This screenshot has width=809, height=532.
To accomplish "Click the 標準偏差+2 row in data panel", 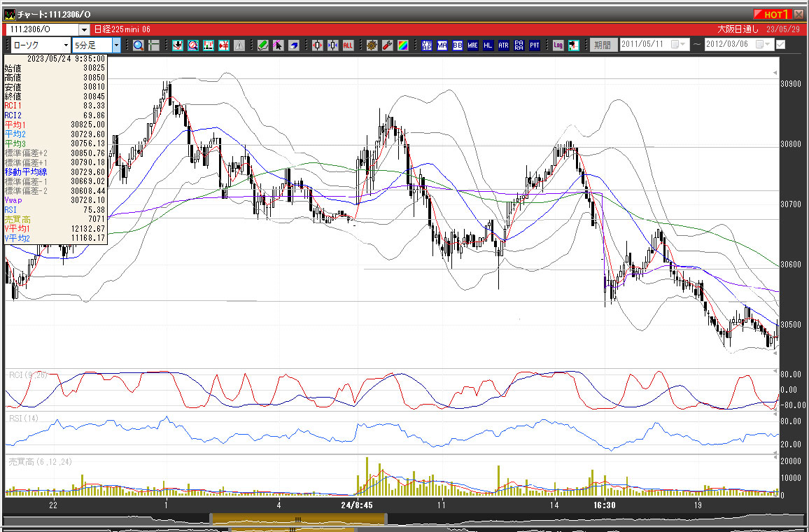I will pyautogui.click(x=55, y=153).
